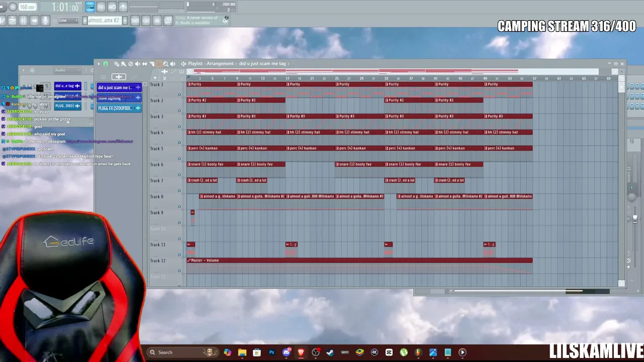The image size is (644, 362).
Task: Open File Explorer from the taskbar
Action: pyautogui.click(x=242, y=352)
